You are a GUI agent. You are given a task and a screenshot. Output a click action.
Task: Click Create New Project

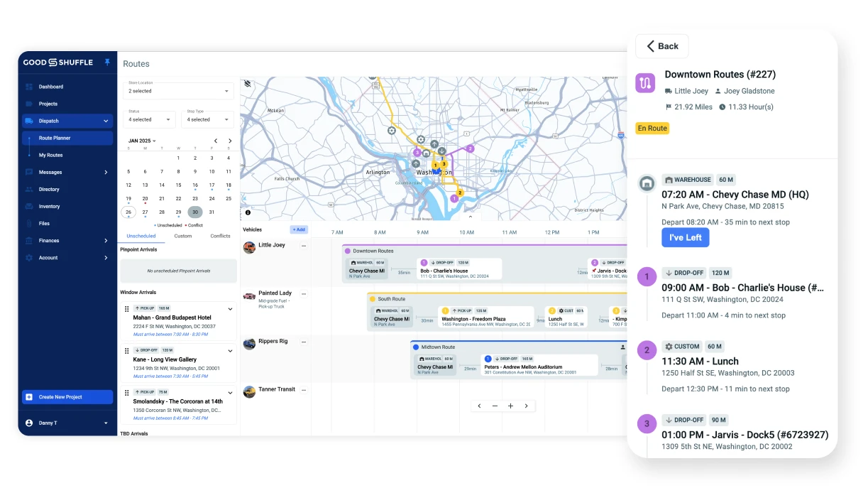(x=67, y=396)
